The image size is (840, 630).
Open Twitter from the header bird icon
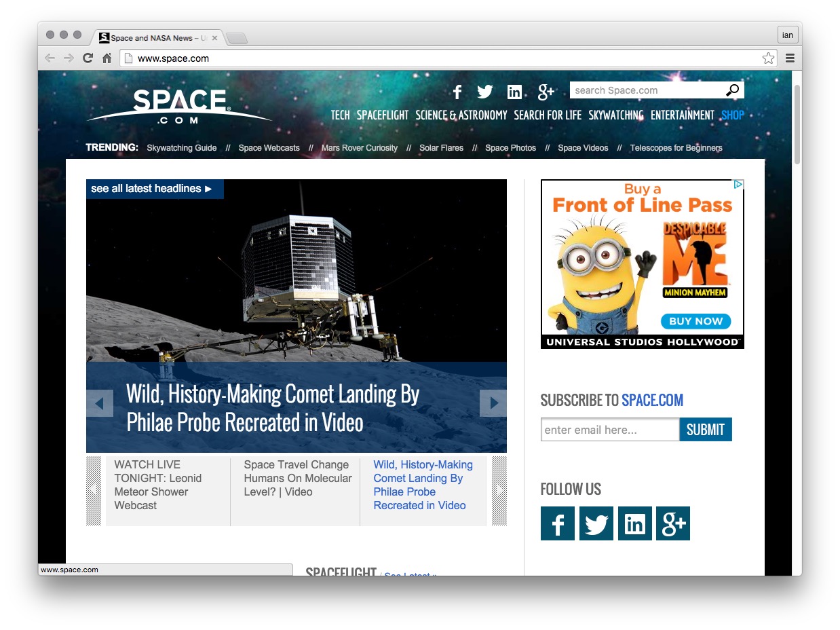pos(484,92)
